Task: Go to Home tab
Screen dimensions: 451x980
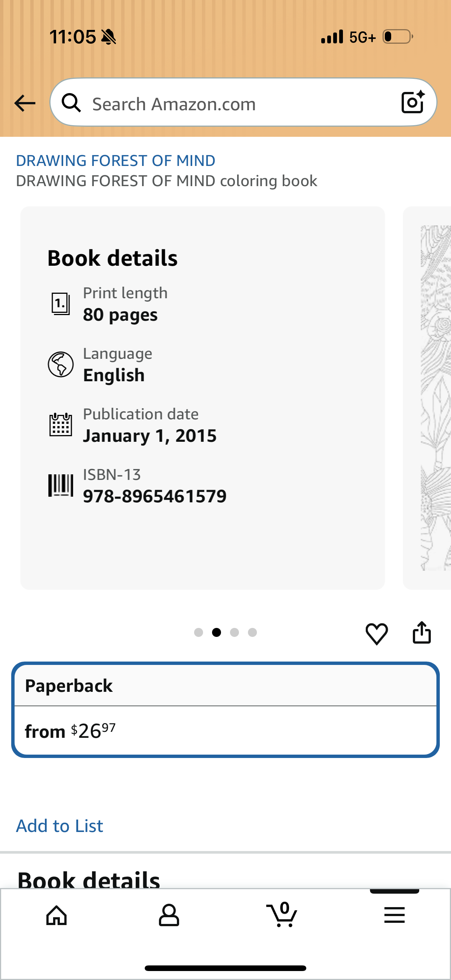Action: [x=56, y=915]
